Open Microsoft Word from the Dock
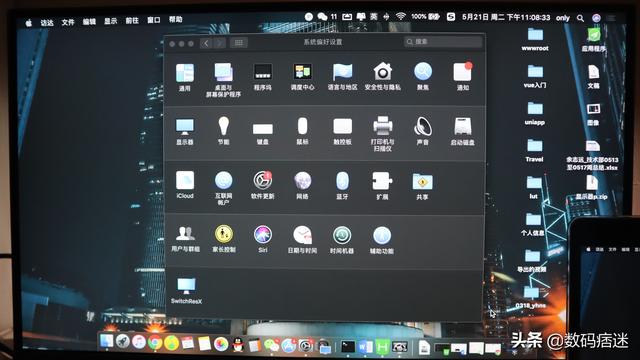The image size is (640, 360). point(365,347)
